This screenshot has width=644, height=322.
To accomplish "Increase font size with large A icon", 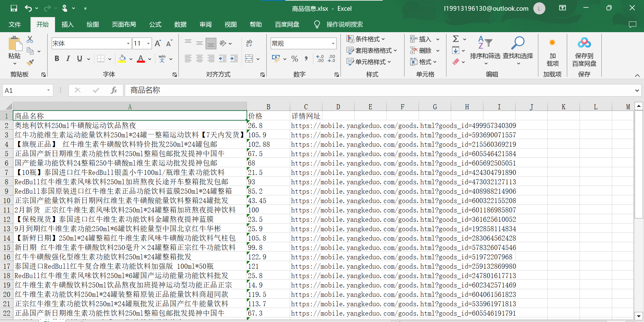I will coord(158,43).
